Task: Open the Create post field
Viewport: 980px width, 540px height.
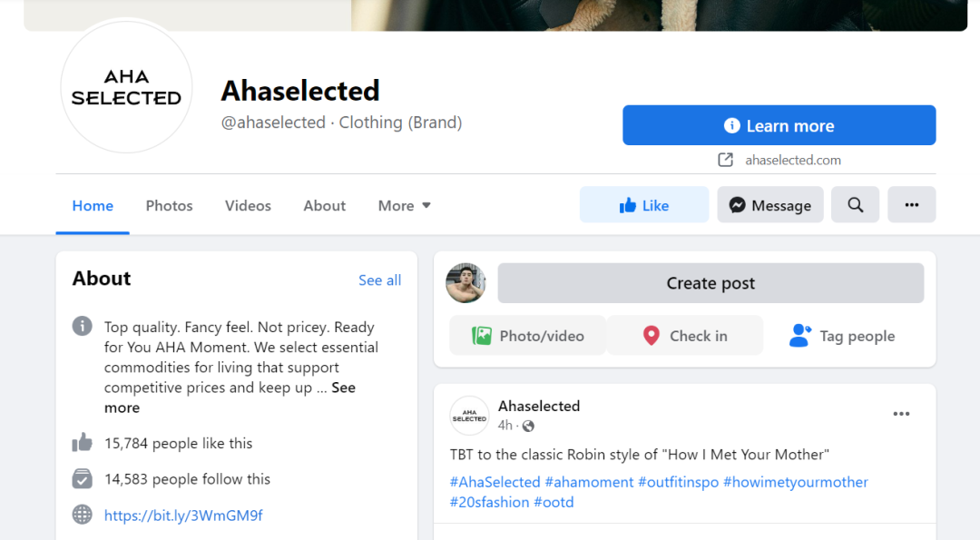Action: click(710, 283)
